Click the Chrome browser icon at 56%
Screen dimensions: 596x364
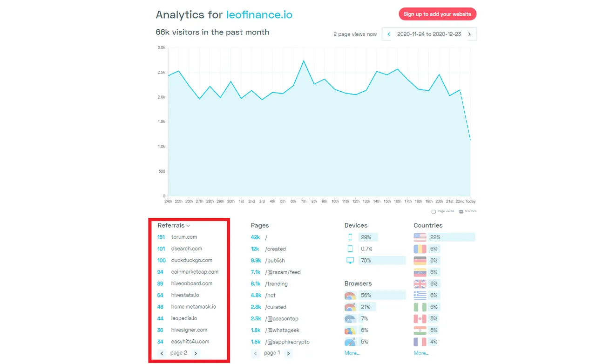tap(350, 295)
